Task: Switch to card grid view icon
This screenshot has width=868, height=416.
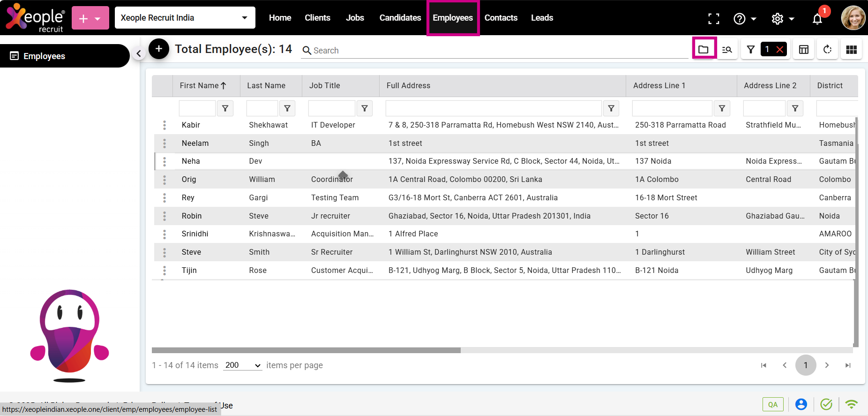Action: [x=851, y=49]
